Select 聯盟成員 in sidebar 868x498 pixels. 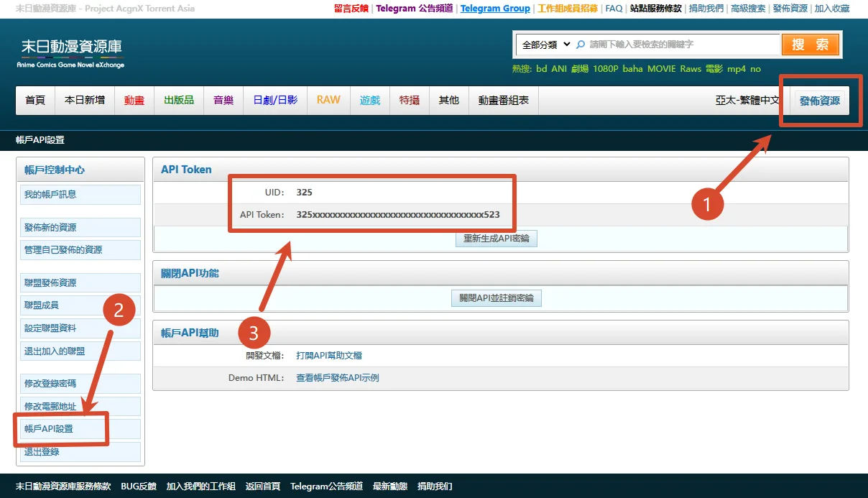(80, 305)
